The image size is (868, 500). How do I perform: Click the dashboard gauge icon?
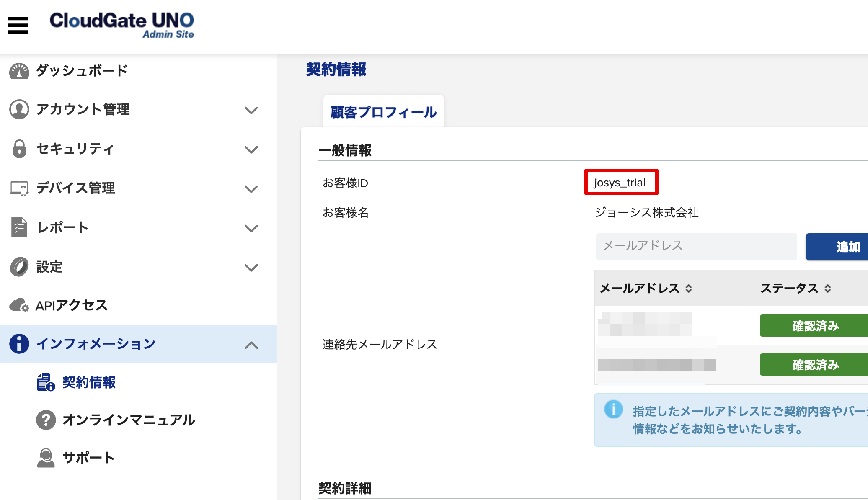pyautogui.click(x=19, y=71)
